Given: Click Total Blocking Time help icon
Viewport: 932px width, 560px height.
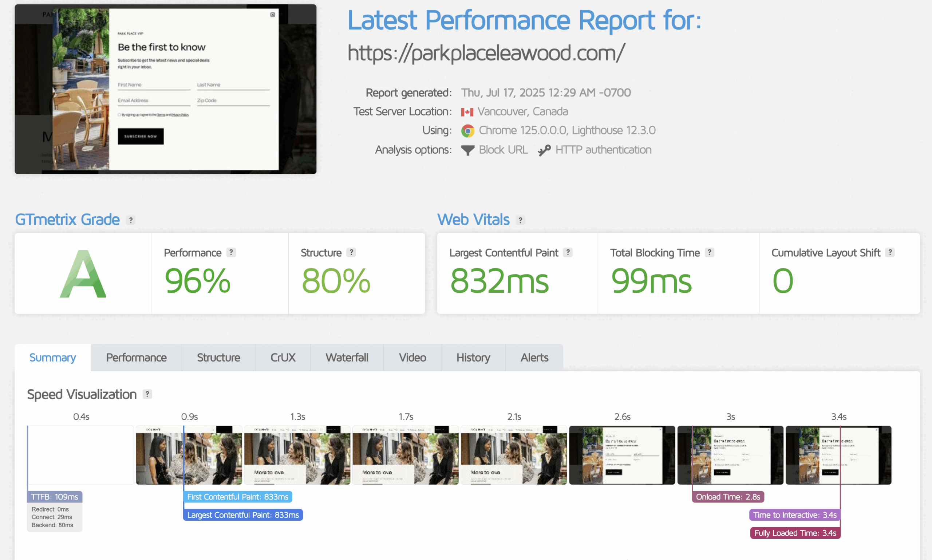Looking at the screenshot, I should pos(710,252).
